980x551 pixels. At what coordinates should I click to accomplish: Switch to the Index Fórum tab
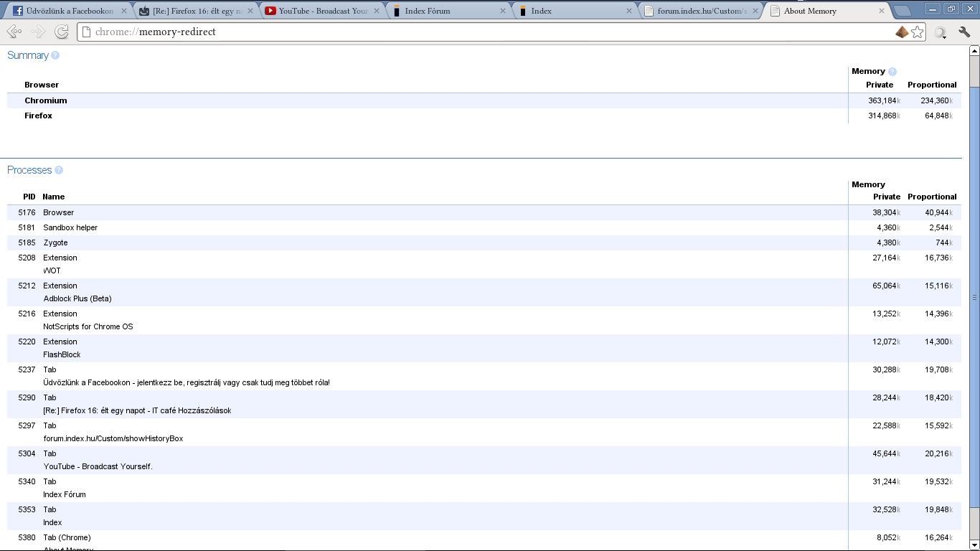tap(448, 11)
